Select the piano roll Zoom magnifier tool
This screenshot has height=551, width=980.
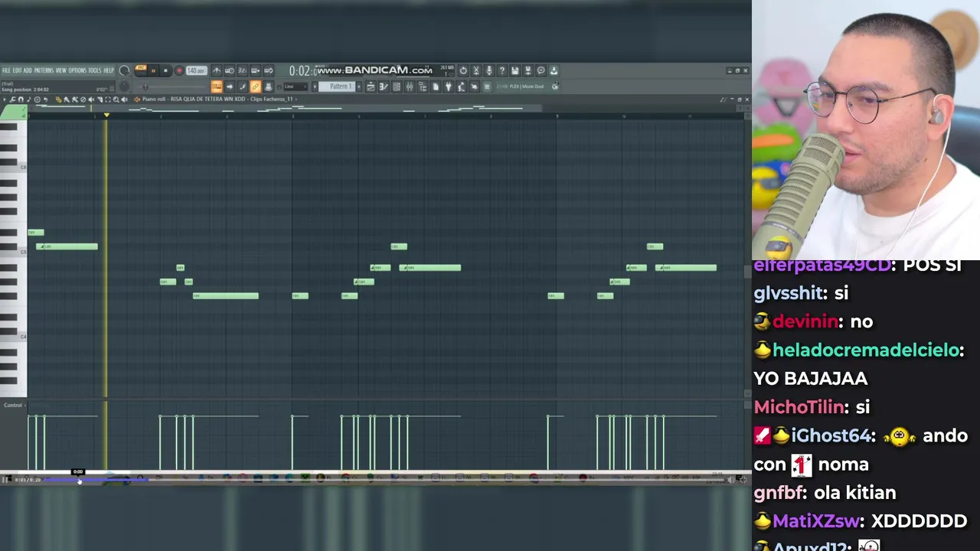(116, 99)
